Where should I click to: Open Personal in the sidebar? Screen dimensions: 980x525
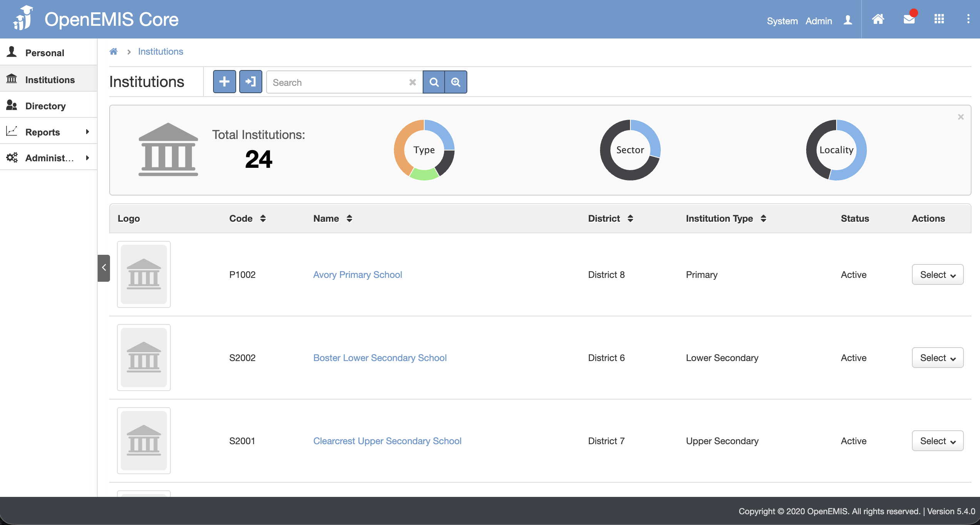45,53
